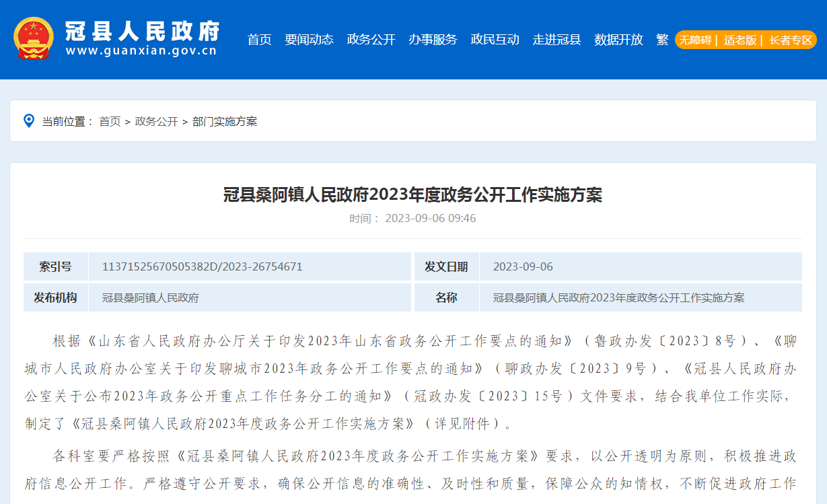
Task: Switch to traditional Chinese with 繁
Action: tap(662, 40)
